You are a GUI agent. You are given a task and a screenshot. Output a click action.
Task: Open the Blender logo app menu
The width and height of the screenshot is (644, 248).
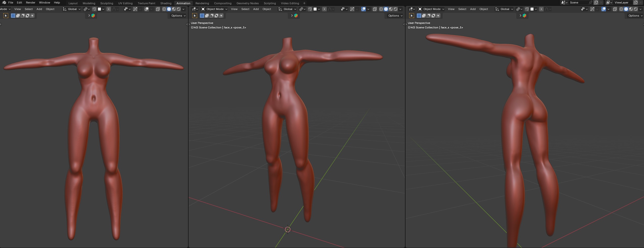click(x=4, y=3)
